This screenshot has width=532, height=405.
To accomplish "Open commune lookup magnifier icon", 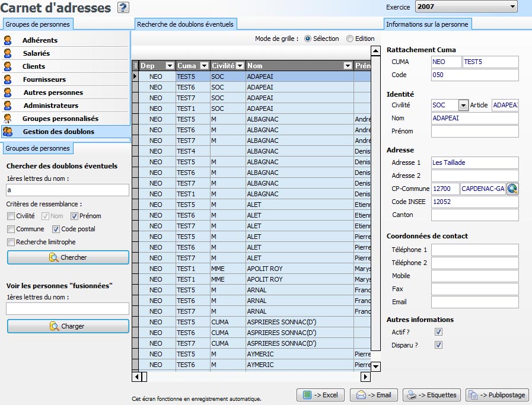I will pos(512,189).
